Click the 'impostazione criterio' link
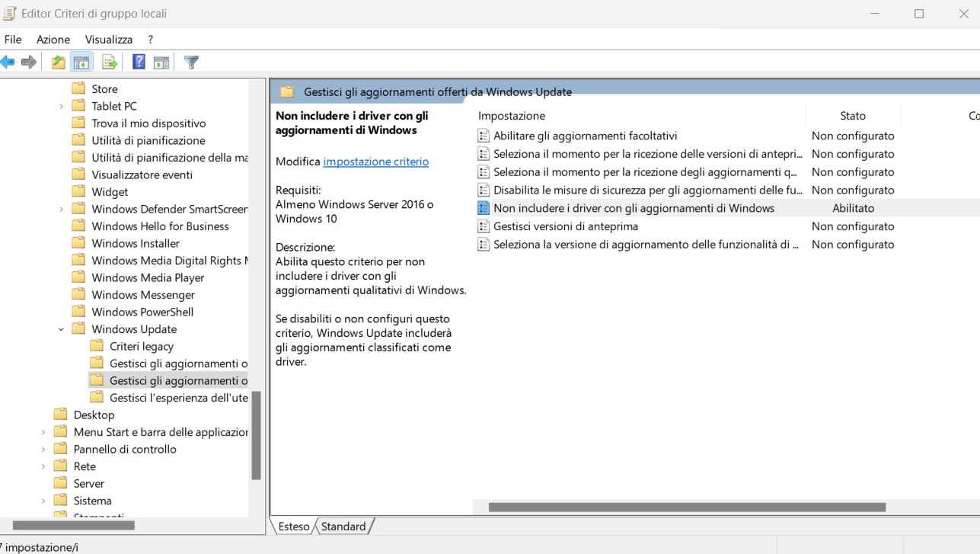The width and height of the screenshot is (980, 554). (x=375, y=162)
